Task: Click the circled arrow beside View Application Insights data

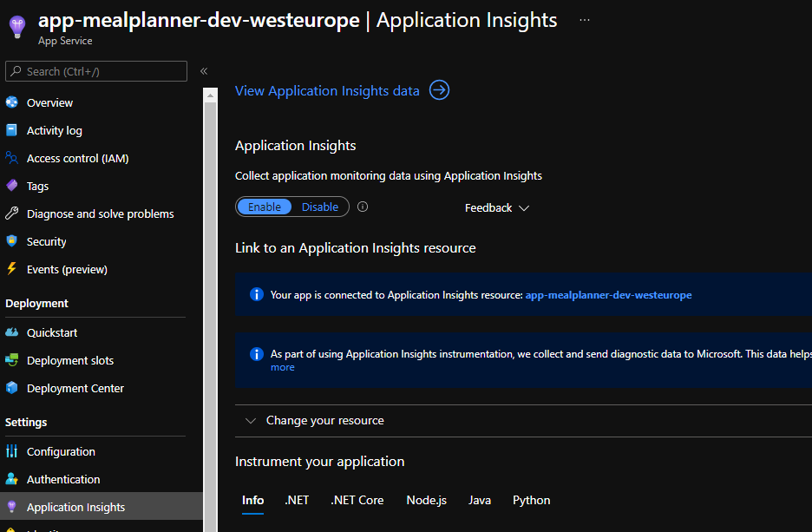Action: [x=439, y=90]
